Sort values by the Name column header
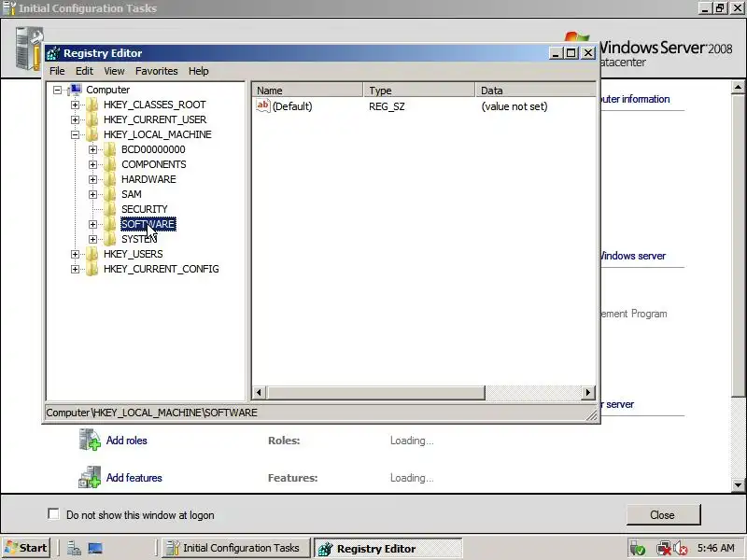This screenshot has width=747, height=560. click(307, 90)
